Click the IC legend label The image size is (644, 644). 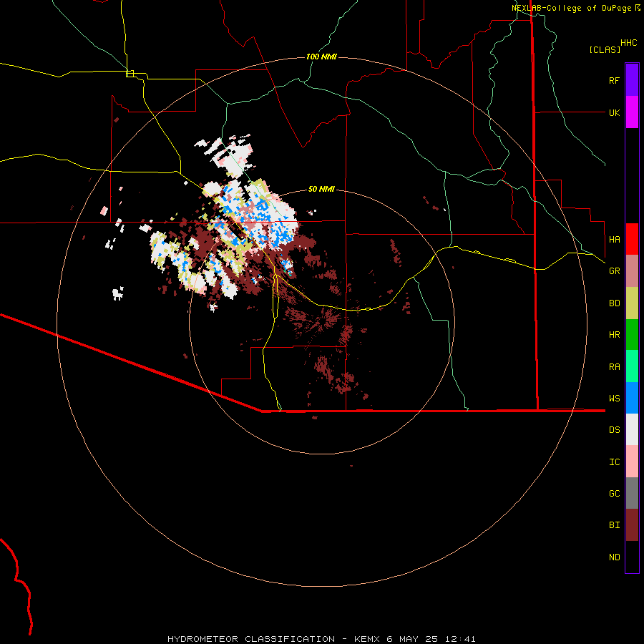point(614,462)
